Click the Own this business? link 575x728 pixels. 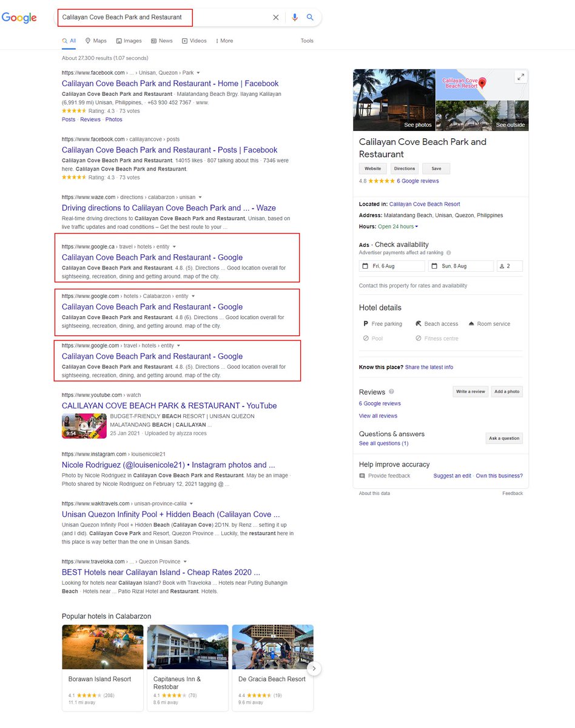click(499, 476)
